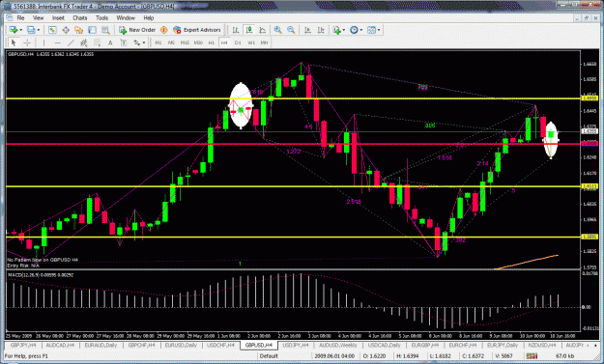The width and height of the screenshot is (604, 364).
Task: Select the Cursor arrow tool
Action: coord(14,42)
